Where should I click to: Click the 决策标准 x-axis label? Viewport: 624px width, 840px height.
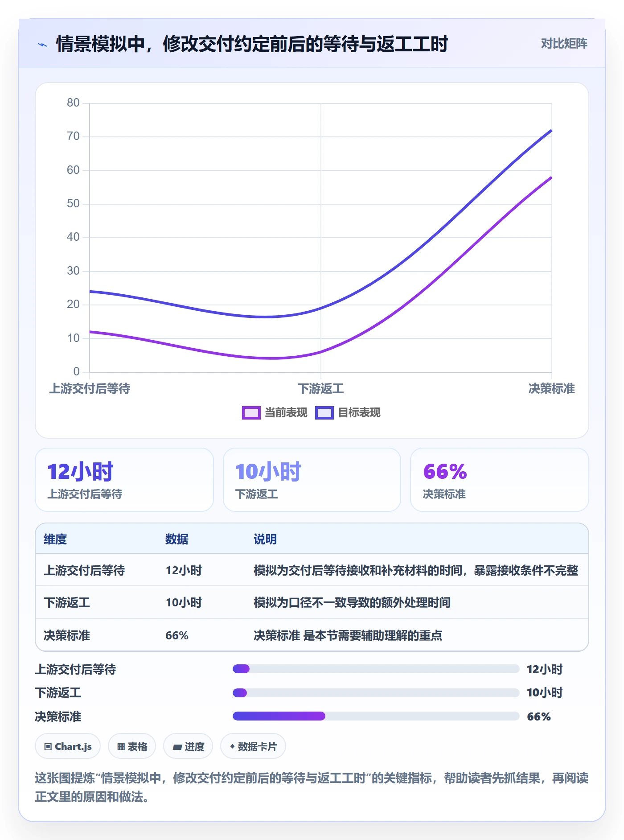click(x=551, y=389)
